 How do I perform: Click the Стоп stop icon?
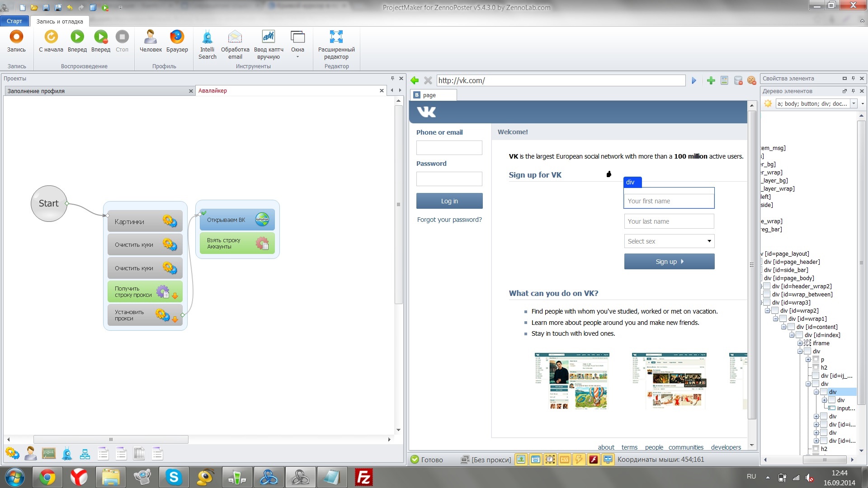122,37
